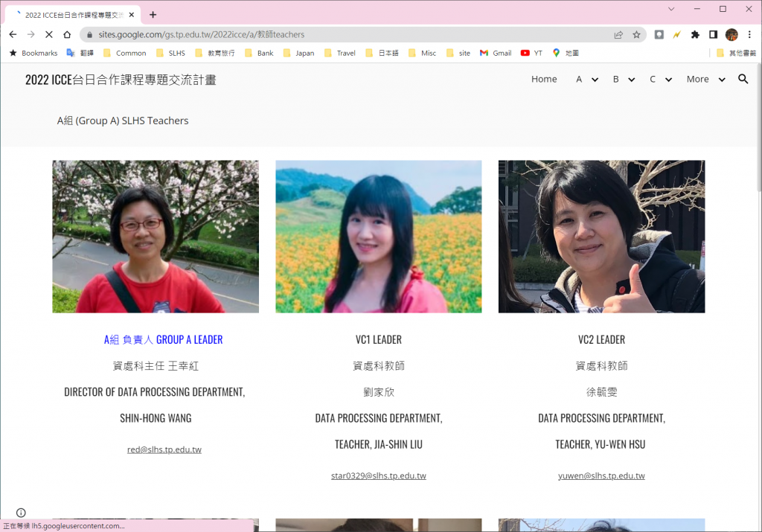The height and width of the screenshot is (532, 762).
Task: Open the Chrome profile avatar
Action: pos(731,34)
